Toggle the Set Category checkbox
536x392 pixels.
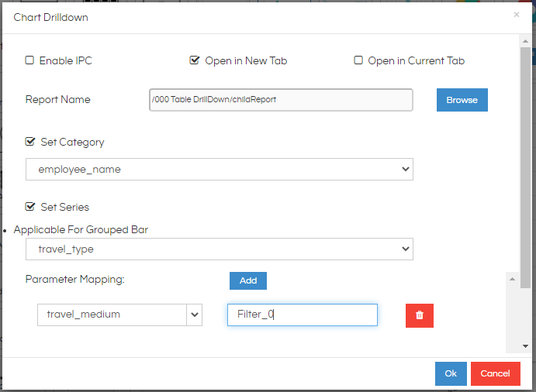coord(30,141)
